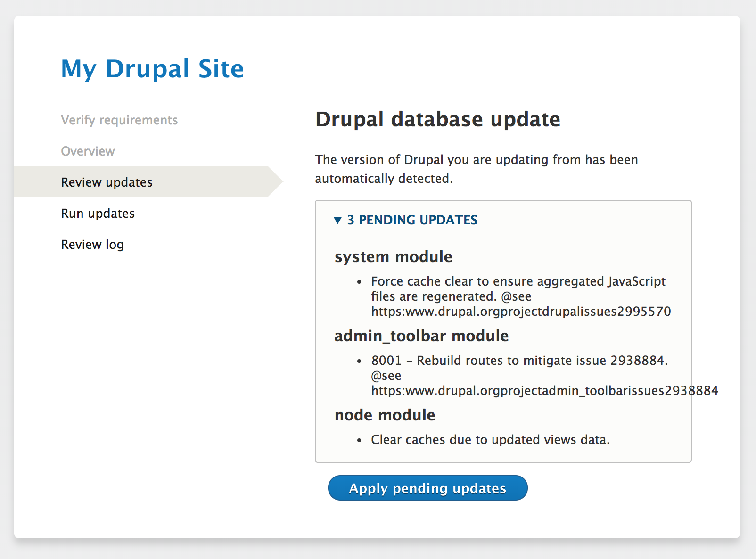Open the My Drupal Site title
This screenshot has width=756, height=559.
(153, 69)
